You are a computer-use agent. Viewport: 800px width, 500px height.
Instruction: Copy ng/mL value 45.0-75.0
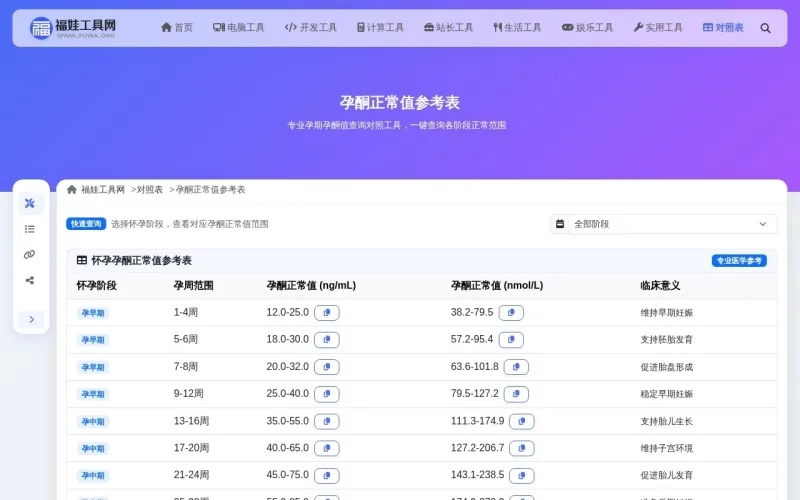click(327, 476)
